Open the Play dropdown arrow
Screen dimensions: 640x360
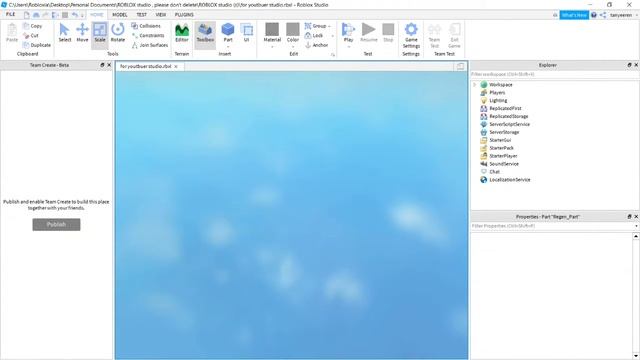(x=348, y=47)
